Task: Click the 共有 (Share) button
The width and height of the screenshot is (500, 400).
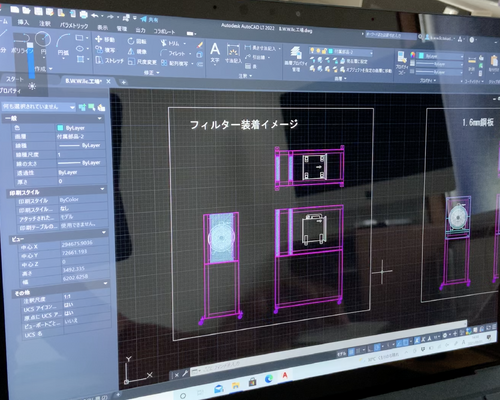Action: [150, 20]
